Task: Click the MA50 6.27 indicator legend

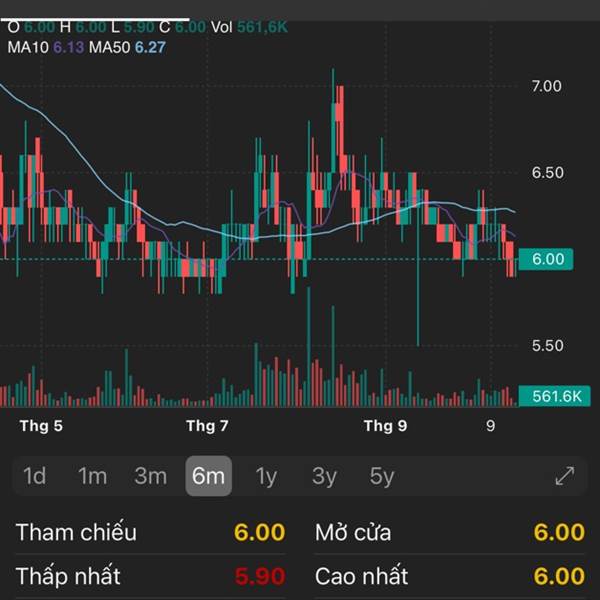Action: (127, 47)
